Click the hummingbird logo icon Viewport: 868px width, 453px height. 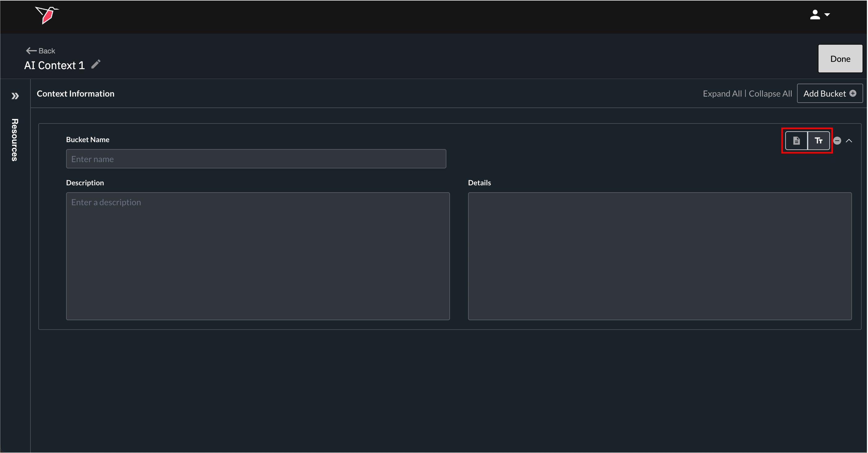coord(47,15)
